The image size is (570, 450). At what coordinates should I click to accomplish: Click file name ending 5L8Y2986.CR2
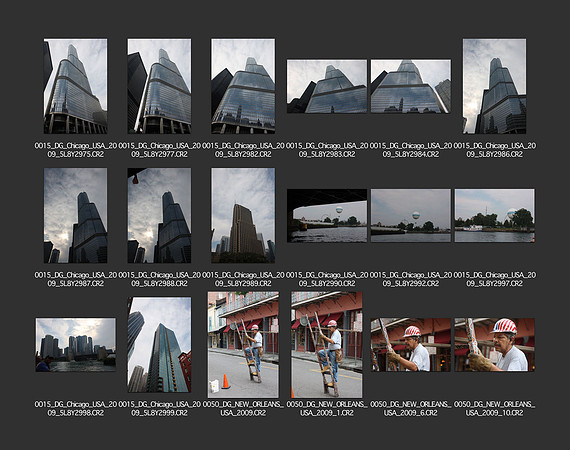click(x=494, y=150)
